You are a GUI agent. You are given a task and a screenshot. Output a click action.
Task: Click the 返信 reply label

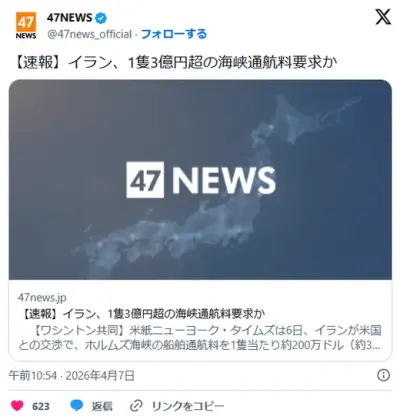tap(102, 406)
